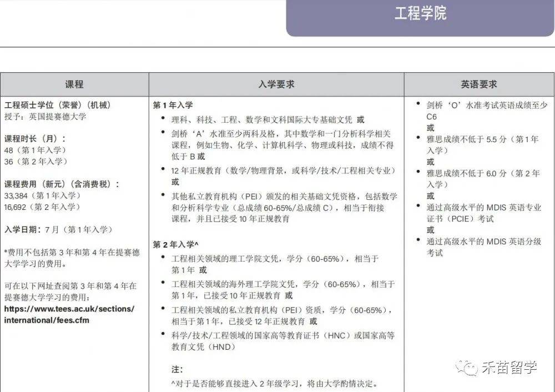The width and height of the screenshot is (555, 392).
Task: Click the 注： note label
Action: (177, 369)
